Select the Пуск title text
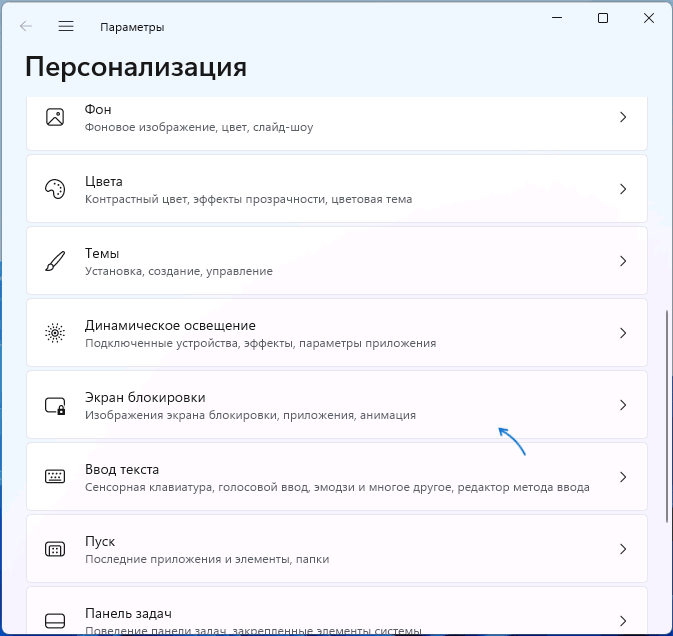Screen dimensions: 673x636 (100, 542)
